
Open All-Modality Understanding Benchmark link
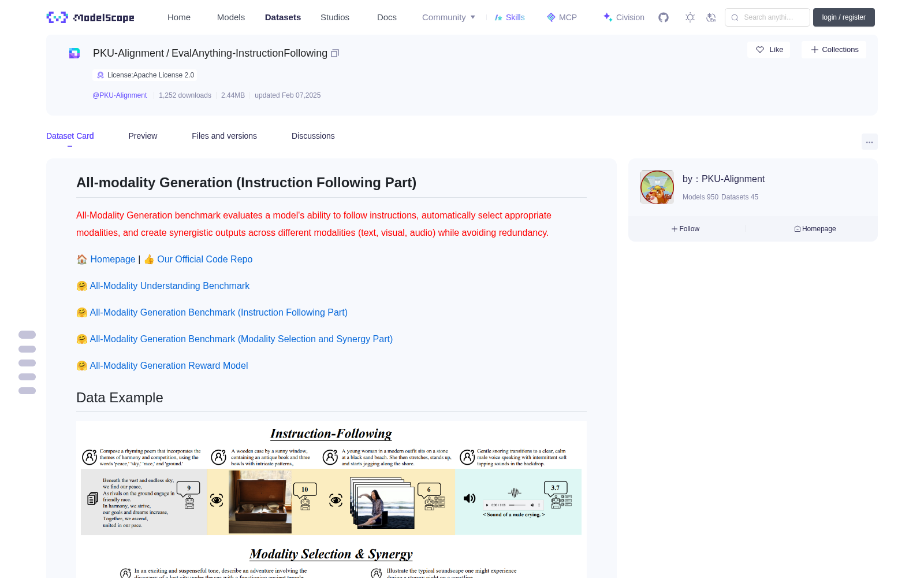169,286
